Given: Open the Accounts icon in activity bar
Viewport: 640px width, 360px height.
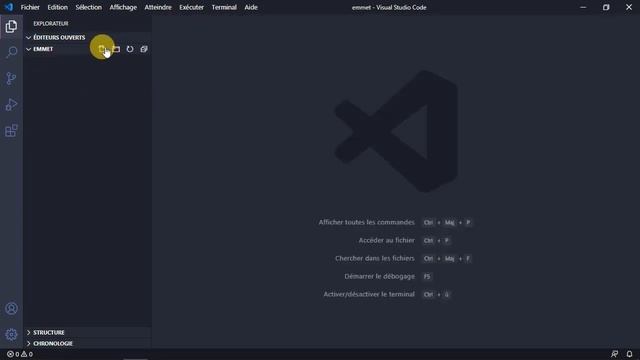Looking at the screenshot, I should coord(11,309).
